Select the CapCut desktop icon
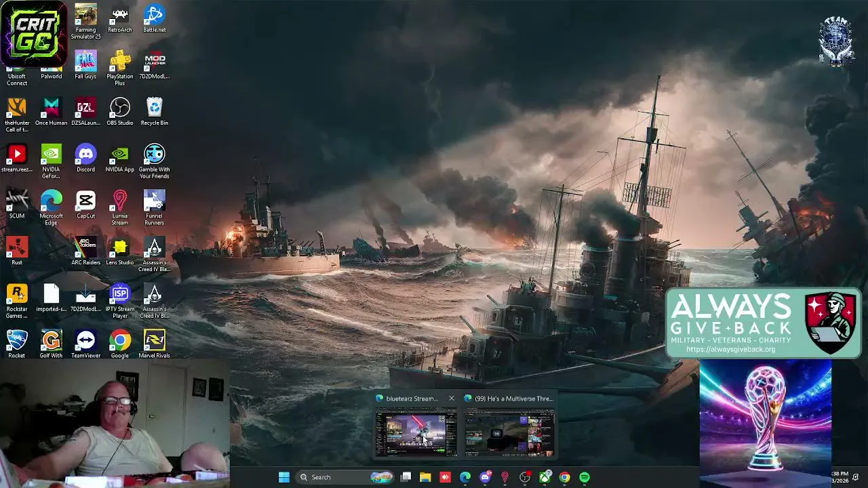Screen dimensions: 868x488 tap(85, 205)
